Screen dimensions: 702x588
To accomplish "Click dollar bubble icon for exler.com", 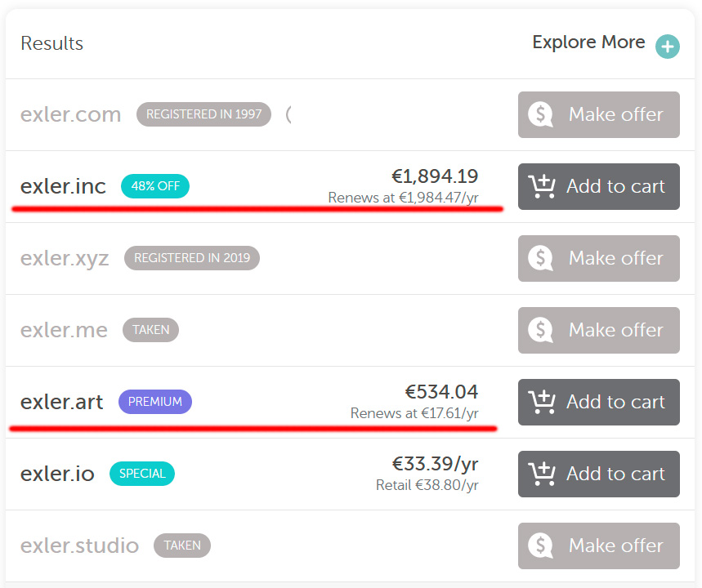I will click(x=541, y=115).
